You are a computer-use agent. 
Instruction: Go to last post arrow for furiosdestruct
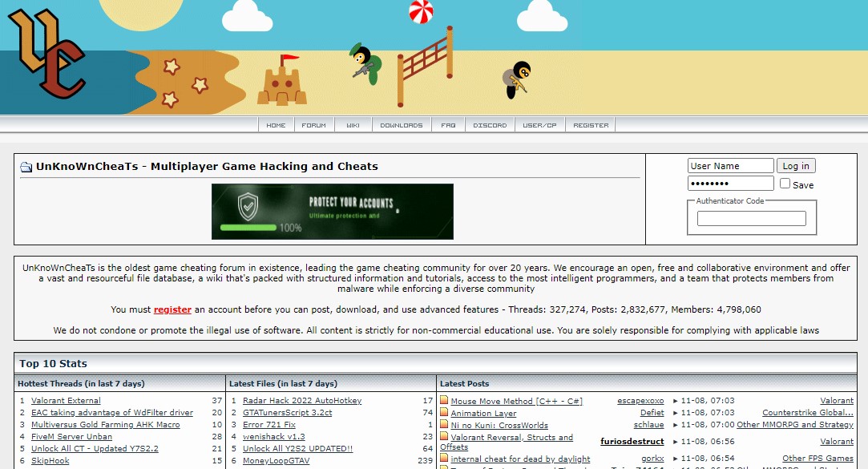pyautogui.click(x=676, y=442)
